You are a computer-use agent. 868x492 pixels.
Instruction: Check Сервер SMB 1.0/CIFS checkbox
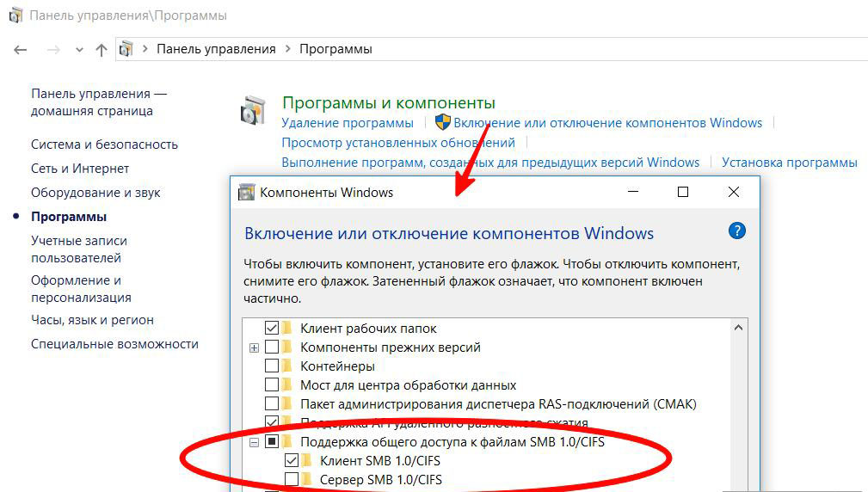[x=291, y=479]
